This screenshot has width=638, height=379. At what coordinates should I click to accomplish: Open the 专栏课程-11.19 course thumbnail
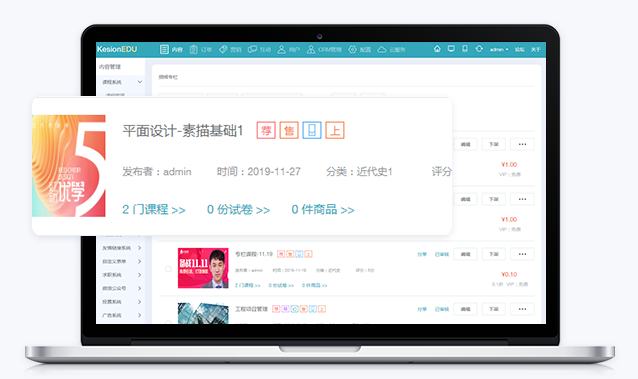[203, 268]
